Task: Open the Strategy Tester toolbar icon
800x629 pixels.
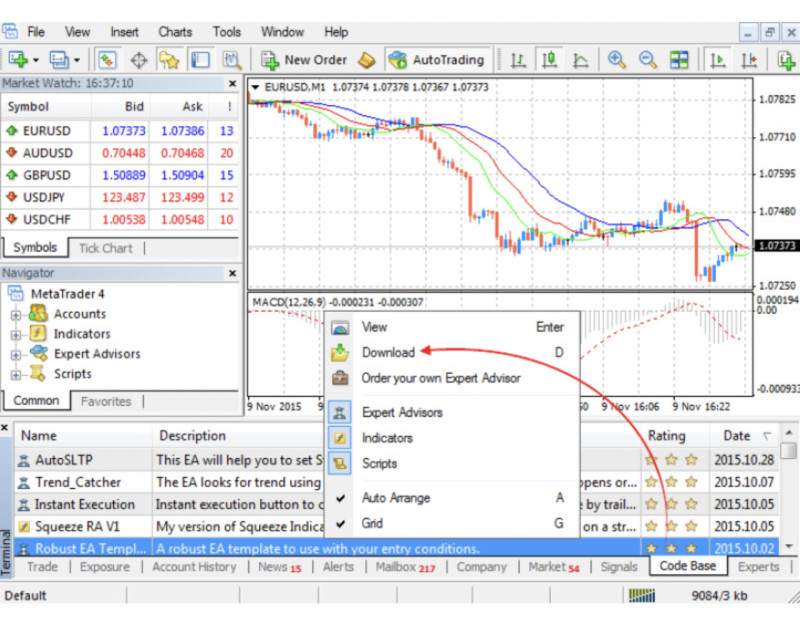Action: tap(232, 60)
